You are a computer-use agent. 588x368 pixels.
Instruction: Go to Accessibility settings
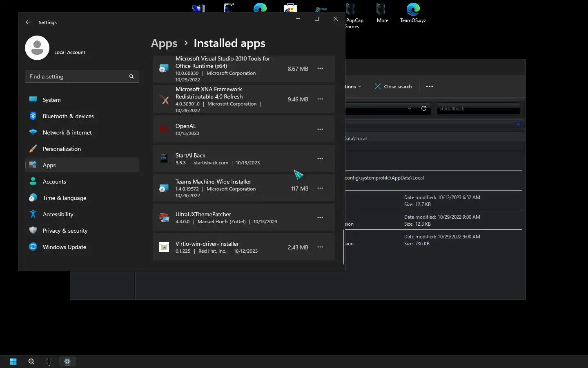pos(82,214)
